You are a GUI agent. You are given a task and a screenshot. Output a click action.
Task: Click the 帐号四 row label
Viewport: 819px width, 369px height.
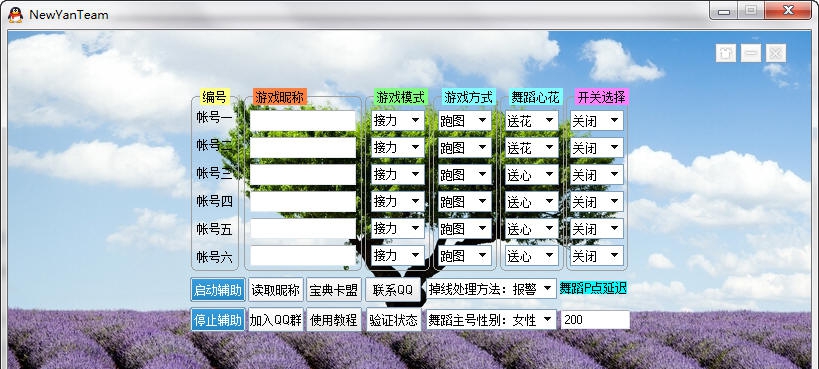coord(214,201)
